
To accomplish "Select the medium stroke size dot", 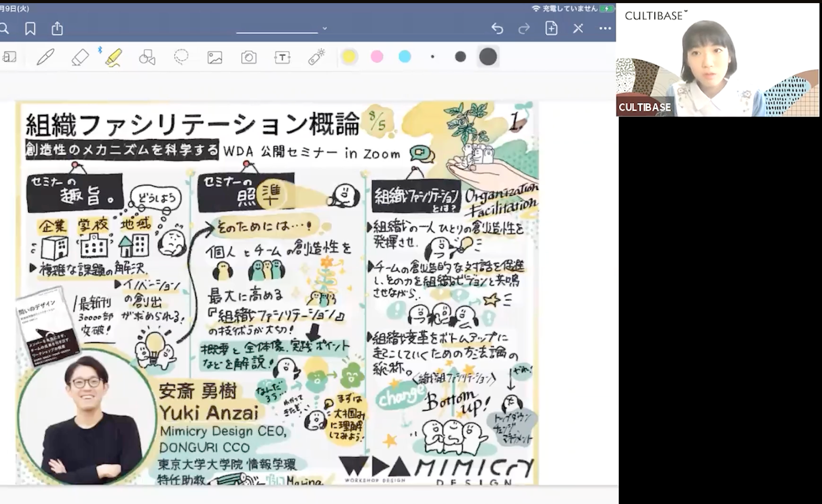I will 460,57.
